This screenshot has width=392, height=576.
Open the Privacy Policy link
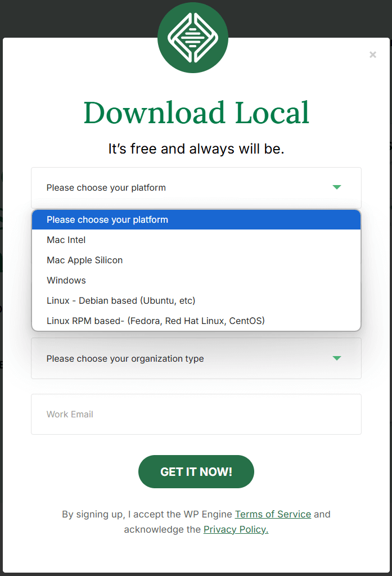[x=236, y=529]
